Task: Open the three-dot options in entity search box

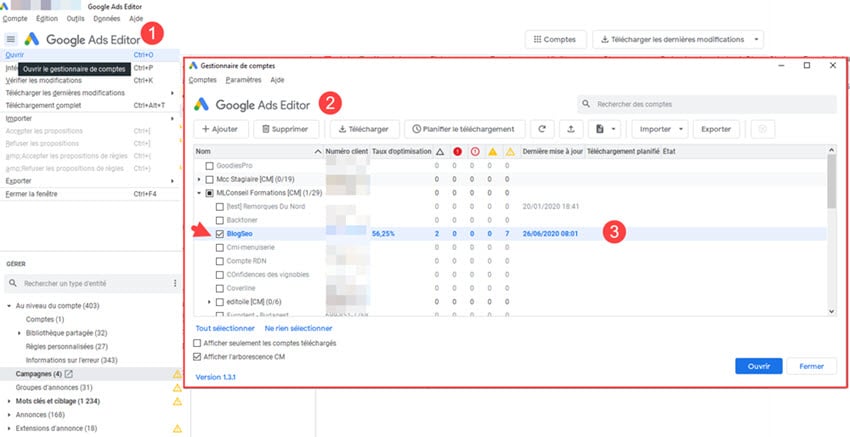Action: [x=175, y=284]
